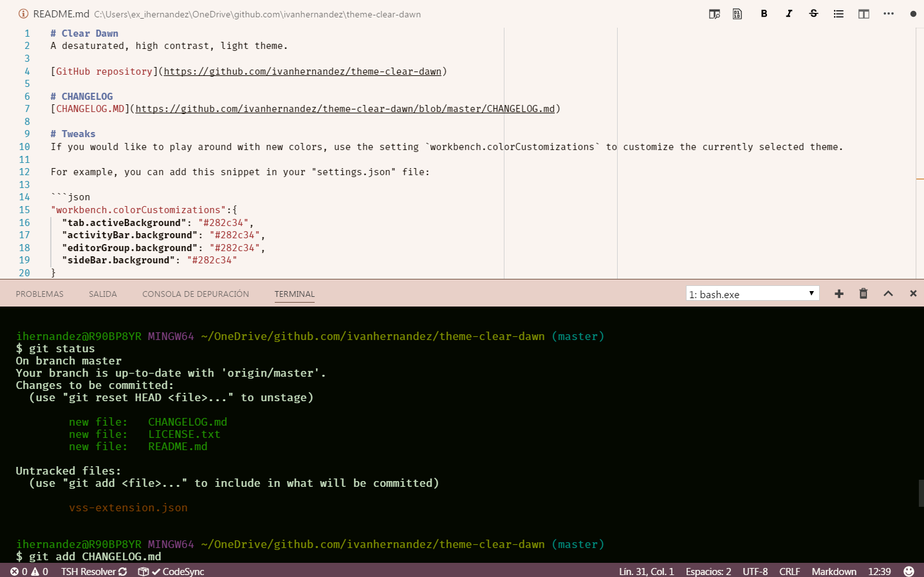Open the editor more actions menu

tap(889, 14)
